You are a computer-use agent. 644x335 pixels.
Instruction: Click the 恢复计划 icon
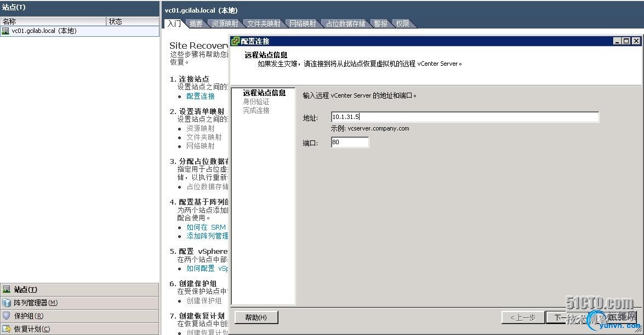pyautogui.click(x=6, y=329)
